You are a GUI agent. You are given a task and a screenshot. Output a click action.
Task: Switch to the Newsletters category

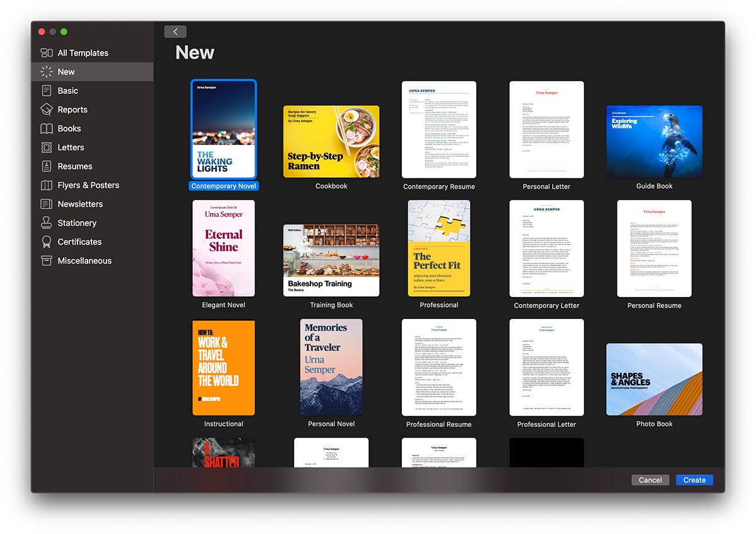(80, 204)
